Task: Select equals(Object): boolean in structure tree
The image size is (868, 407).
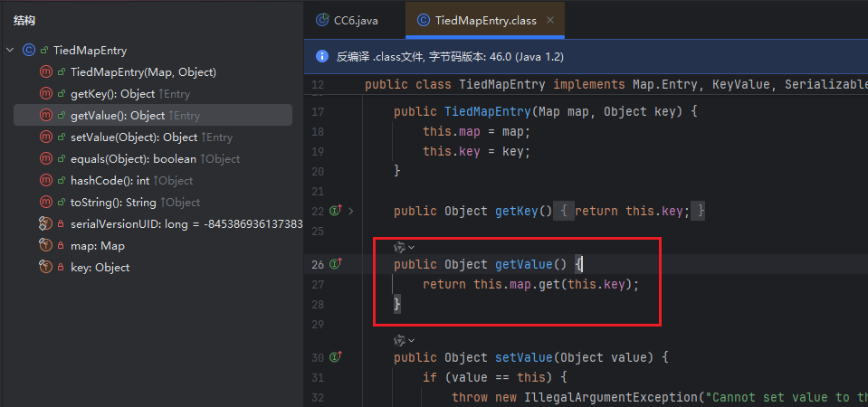Action: [x=133, y=159]
